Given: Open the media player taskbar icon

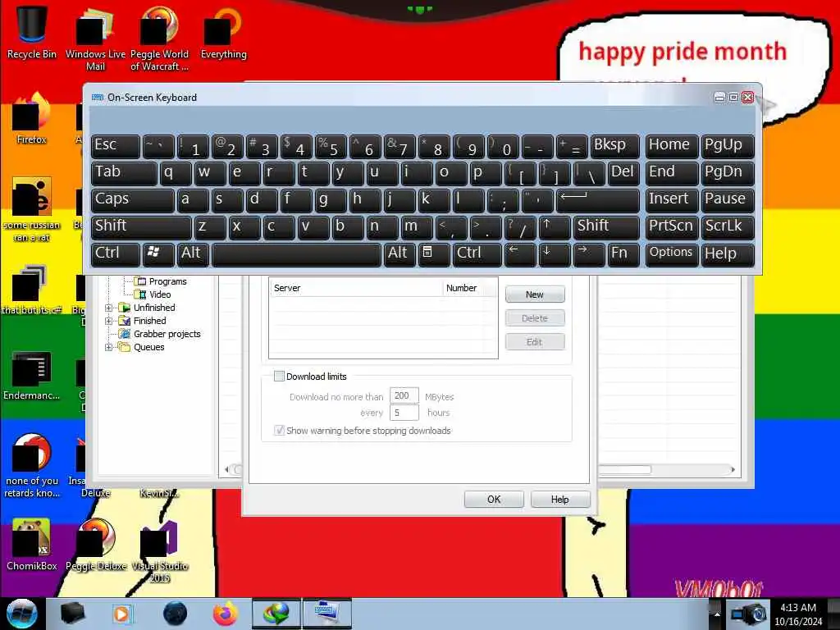Looking at the screenshot, I should [x=121, y=614].
